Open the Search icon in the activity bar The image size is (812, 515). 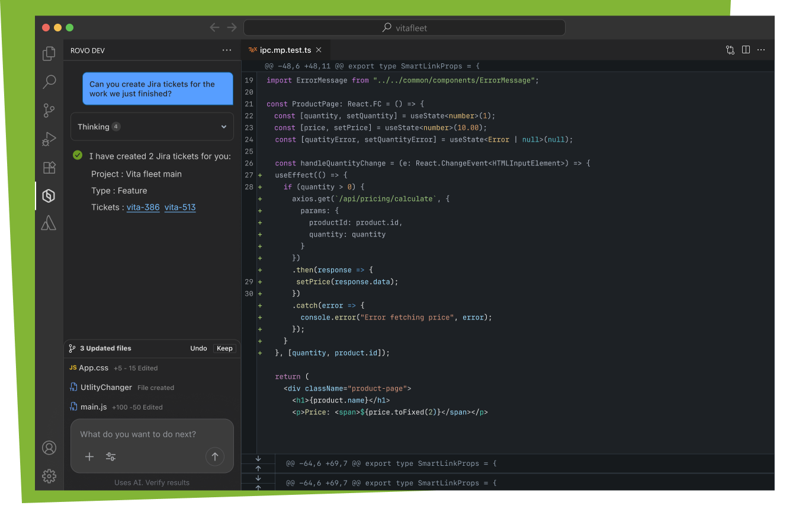click(49, 82)
